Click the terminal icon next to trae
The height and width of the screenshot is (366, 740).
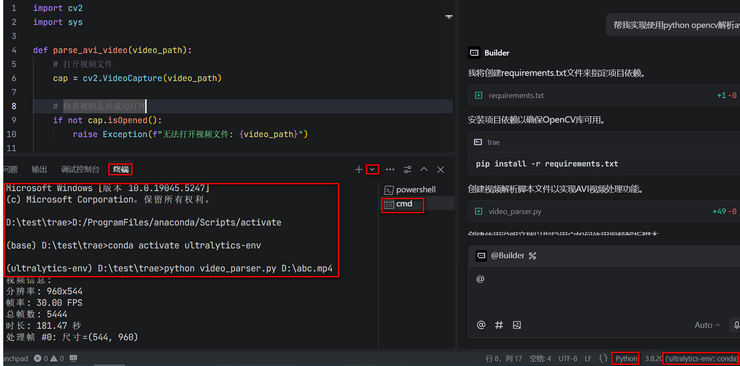point(478,142)
